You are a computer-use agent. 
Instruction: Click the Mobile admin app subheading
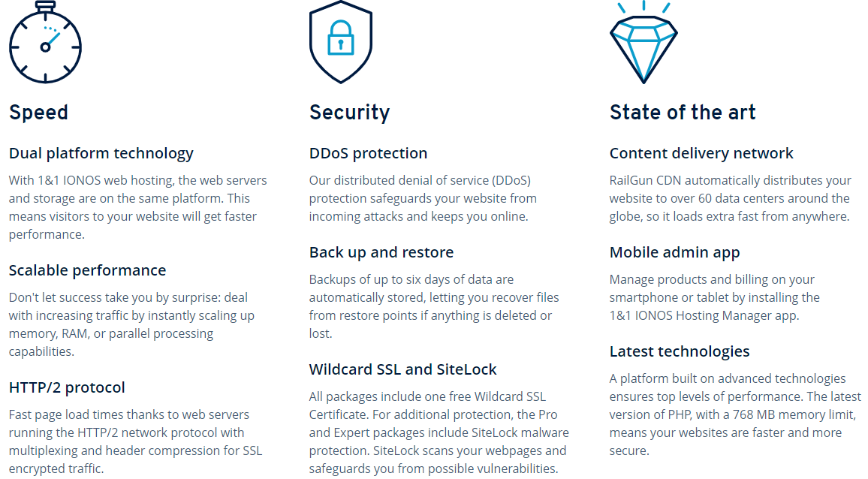(675, 252)
